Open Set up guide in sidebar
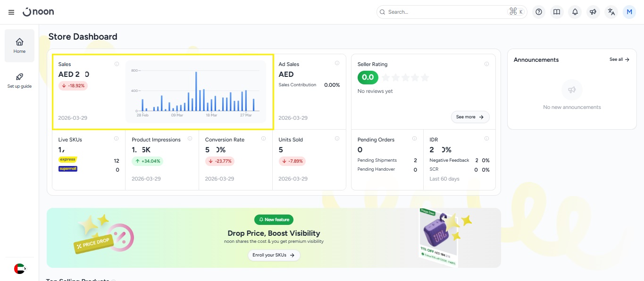644x281 pixels. click(x=19, y=81)
